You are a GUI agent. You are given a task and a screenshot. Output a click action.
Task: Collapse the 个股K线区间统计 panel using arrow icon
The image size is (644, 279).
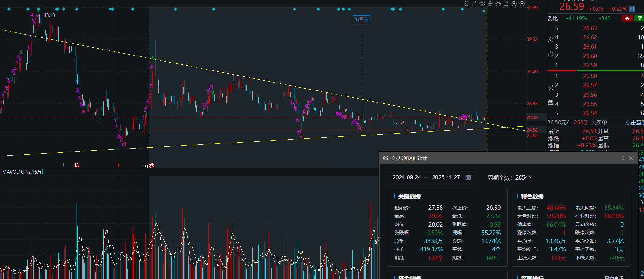pos(622,158)
